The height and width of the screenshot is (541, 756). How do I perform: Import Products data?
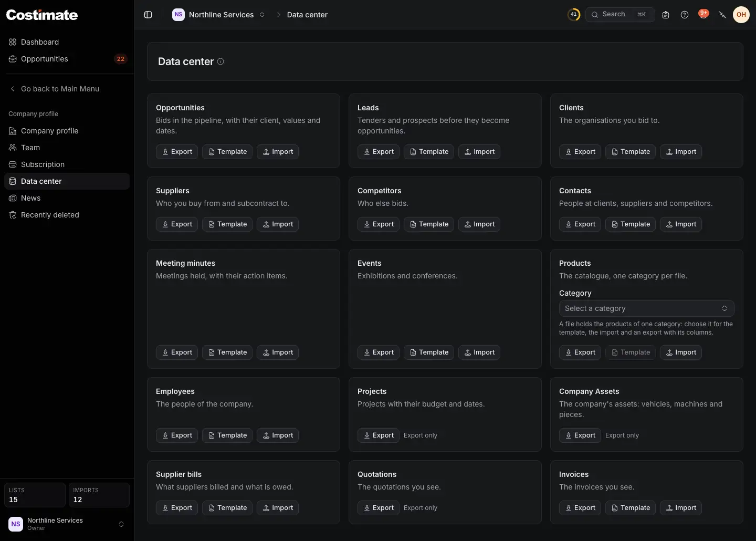[x=681, y=352]
